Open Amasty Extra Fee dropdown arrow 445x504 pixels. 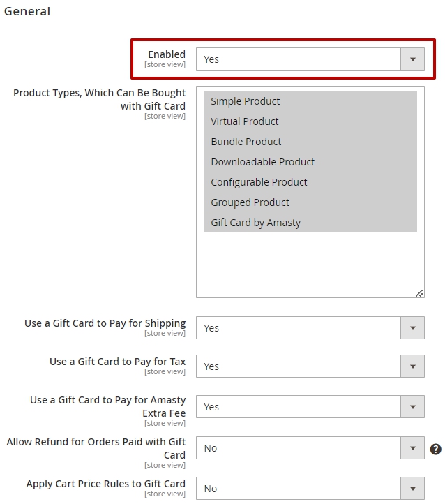[413, 406]
